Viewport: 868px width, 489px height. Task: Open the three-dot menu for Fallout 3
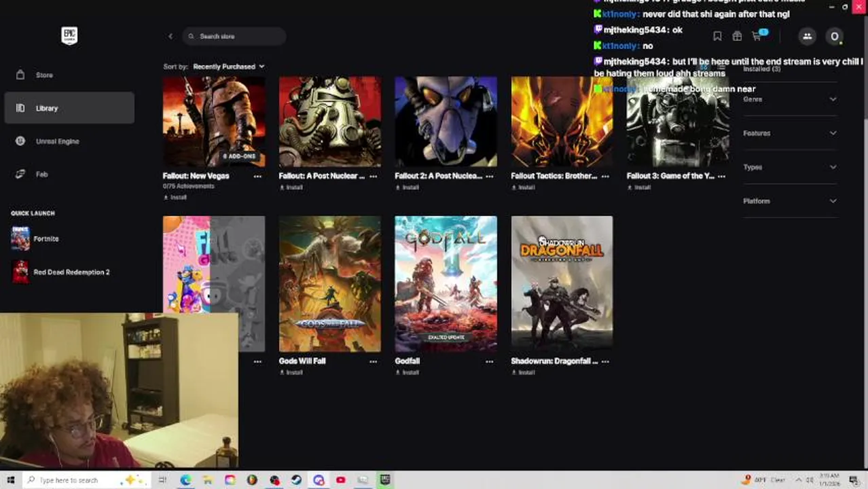click(x=721, y=176)
